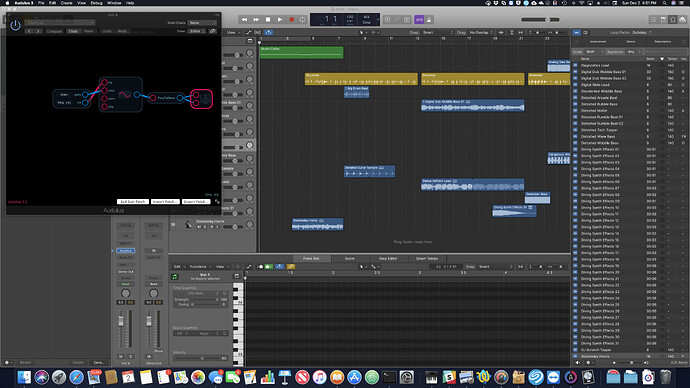Open the plugin View Editor dropdown
This screenshot has width=690, height=388.
click(x=197, y=31)
